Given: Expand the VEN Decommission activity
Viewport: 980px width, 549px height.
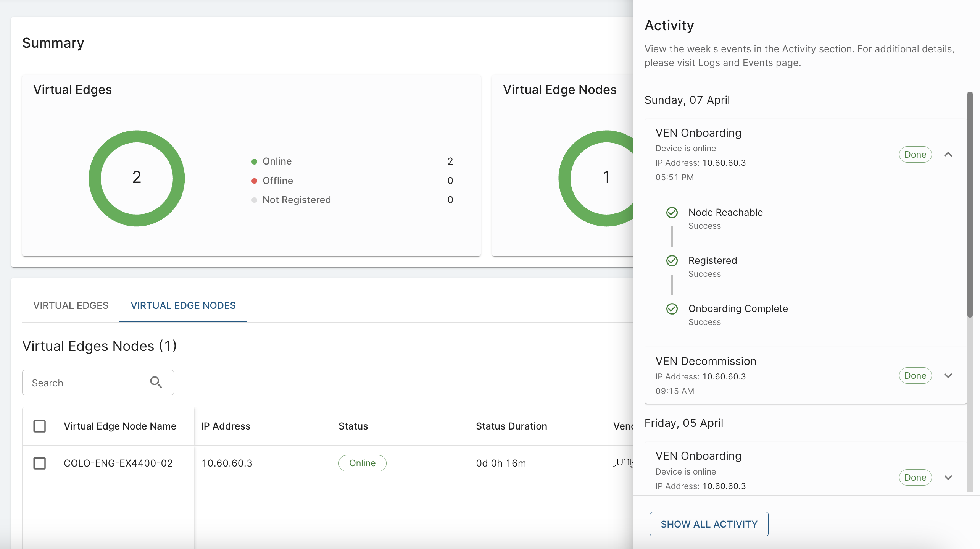Looking at the screenshot, I should tap(948, 376).
